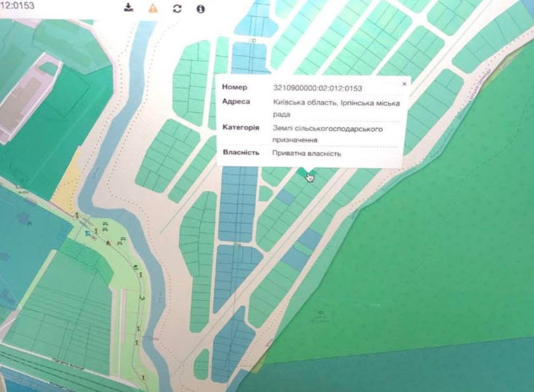
Task: Click the address 'Київська область, Ірпінська міська' text
Action: [336, 103]
